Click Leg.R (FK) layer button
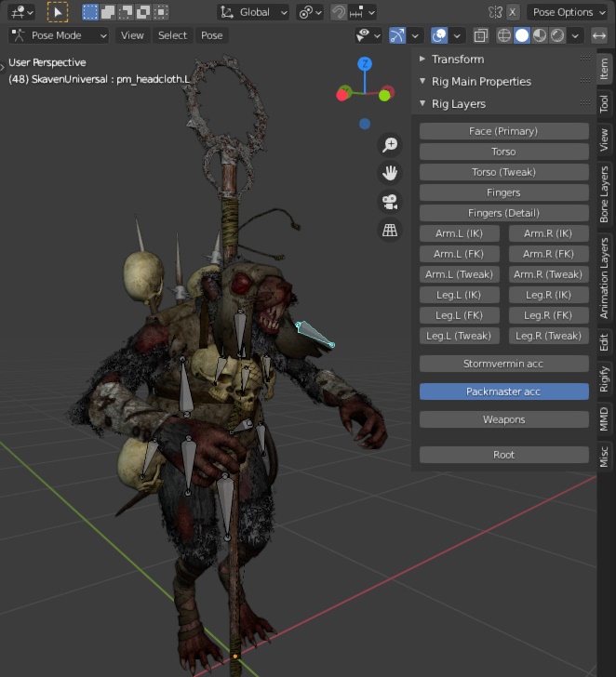Screen dimensions: 616x677 (549, 315)
